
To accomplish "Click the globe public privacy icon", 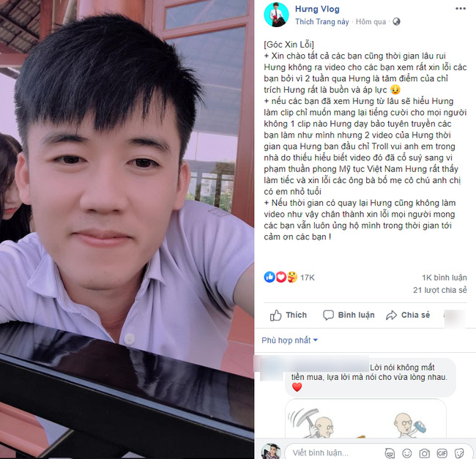I will click(x=396, y=21).
